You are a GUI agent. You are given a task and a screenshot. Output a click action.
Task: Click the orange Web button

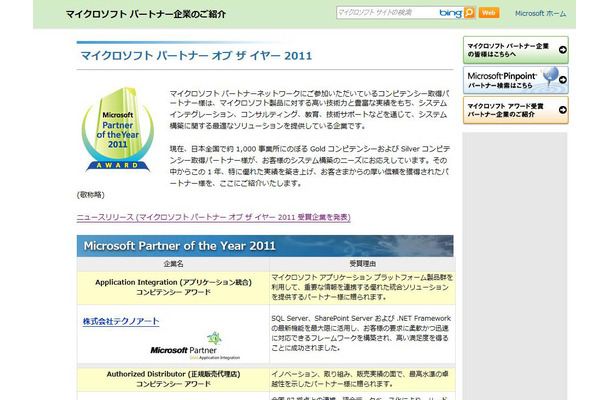(489, 13)
